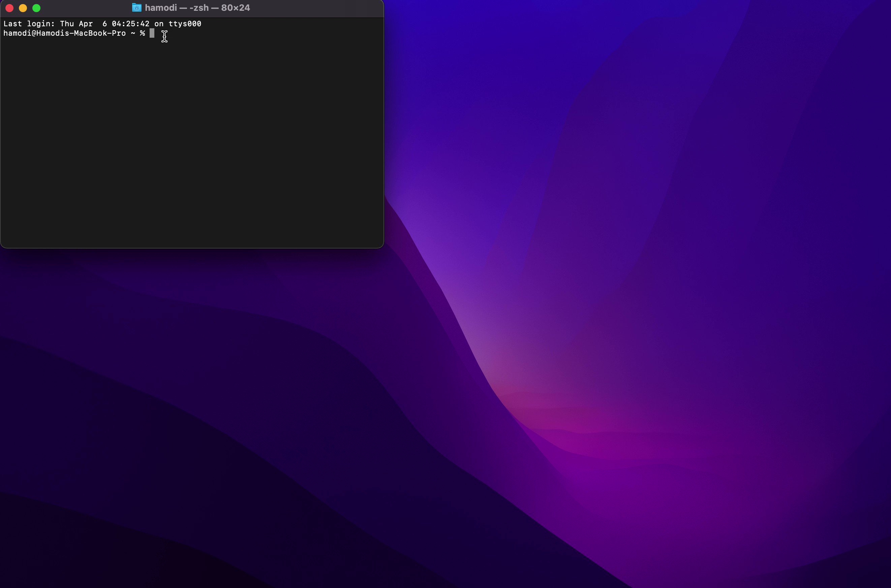Click the "Thu Apr" date text
This screenshot has height=588, width=891.
76,24
